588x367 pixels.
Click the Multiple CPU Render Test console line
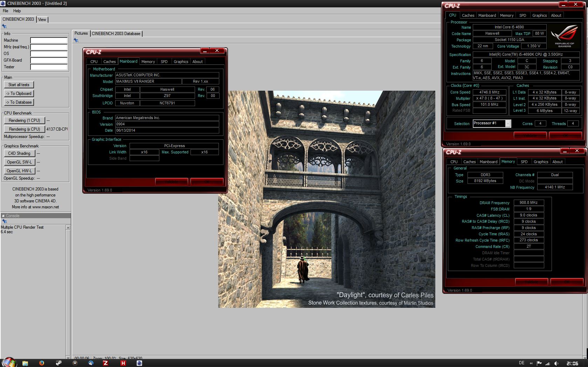tap(22, 227)
